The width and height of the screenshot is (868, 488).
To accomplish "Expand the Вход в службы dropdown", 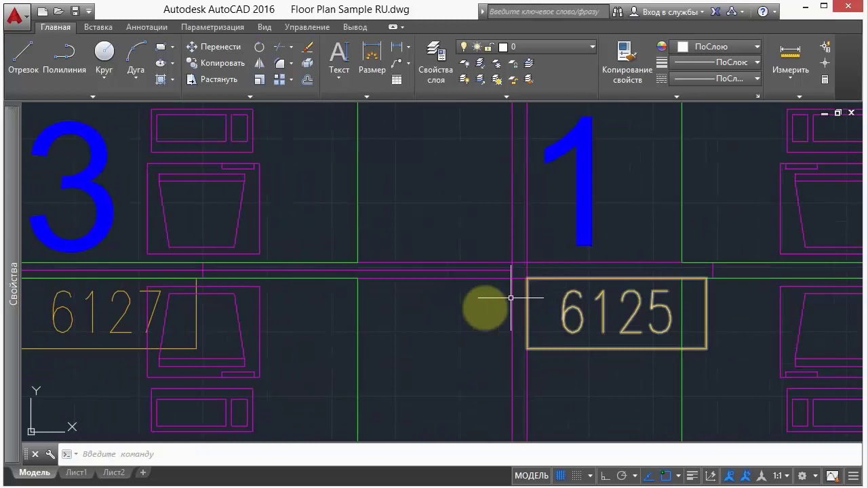I will point(670,12).
